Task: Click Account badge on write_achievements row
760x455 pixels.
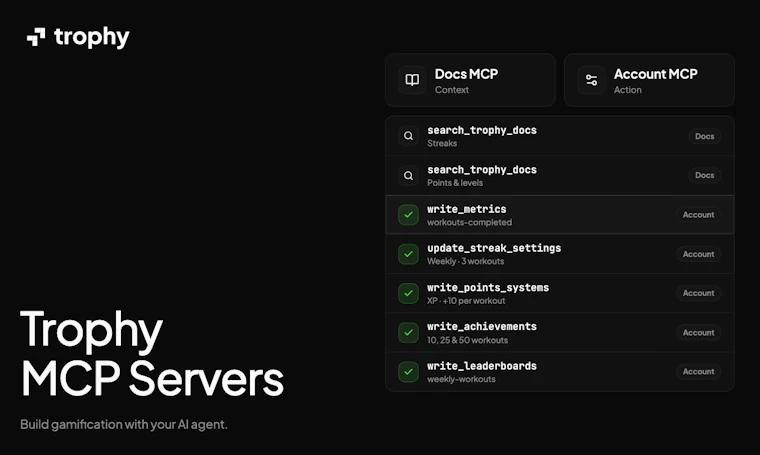Action: coord(698,332)
